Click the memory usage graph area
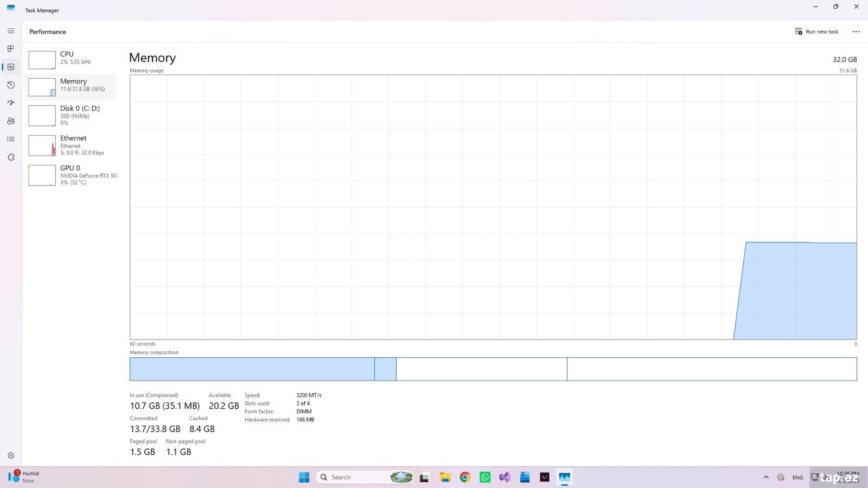This screenshot has width=868, height=488. pyautogui.click(x=493, y=207)
